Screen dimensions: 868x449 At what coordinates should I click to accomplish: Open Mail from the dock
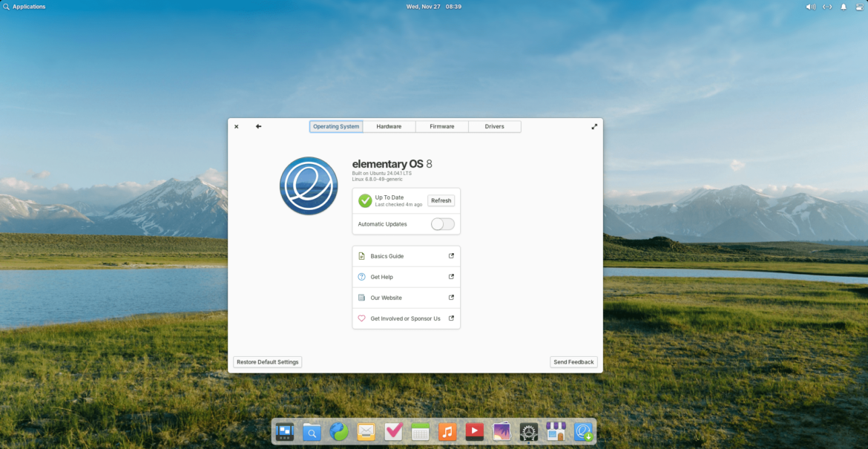click(x=365, y=431)
